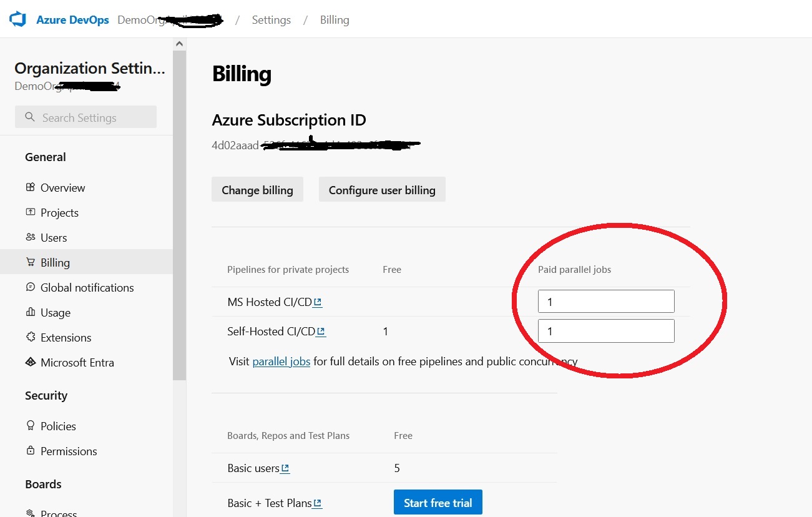Select Billing in the sidebar

click(x=86, y=262)
